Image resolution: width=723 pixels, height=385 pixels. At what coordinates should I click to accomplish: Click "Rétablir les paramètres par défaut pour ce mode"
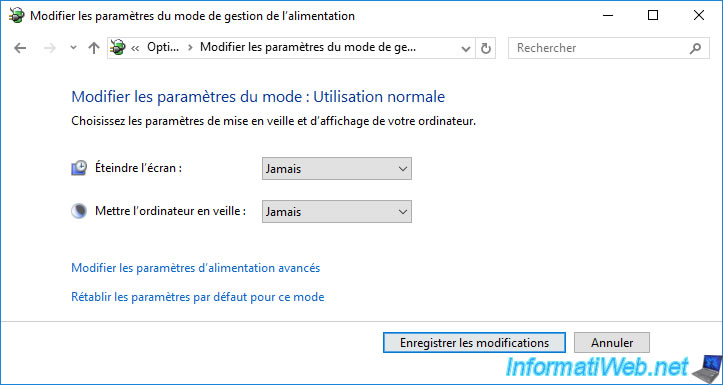pyautogui.click(x=198, y=297)
